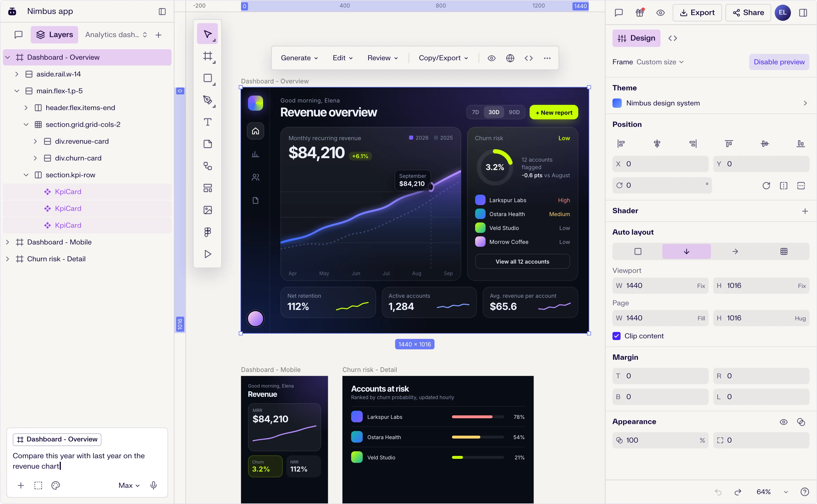Expand Dashboard - Mobile layer
Screen dimensions: 817x504
pos(7,242)
